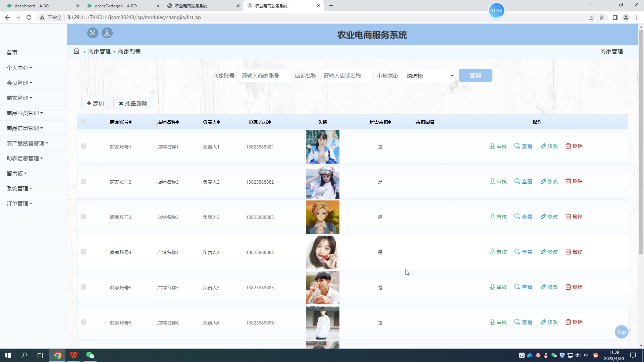Go to 首页 in sidebar

click(x=12, y=53)
